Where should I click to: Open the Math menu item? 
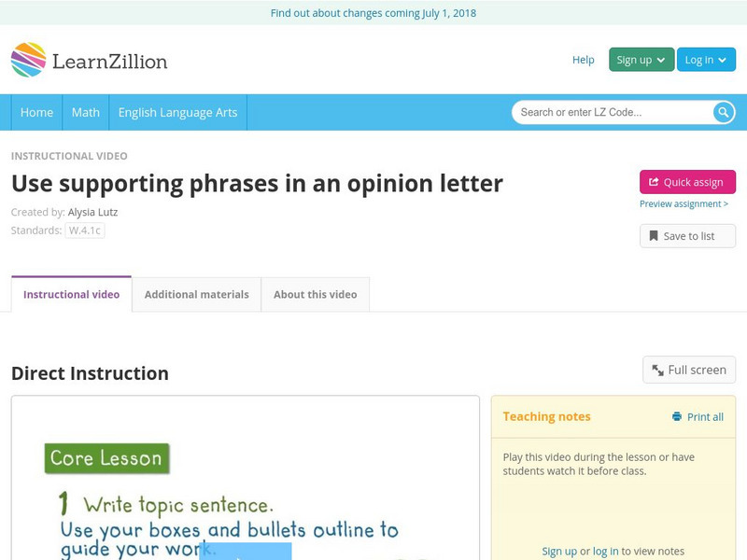[86, 112]
